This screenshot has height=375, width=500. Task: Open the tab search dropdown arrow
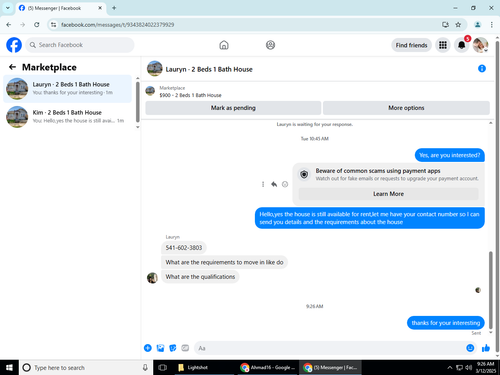point(8,8)
